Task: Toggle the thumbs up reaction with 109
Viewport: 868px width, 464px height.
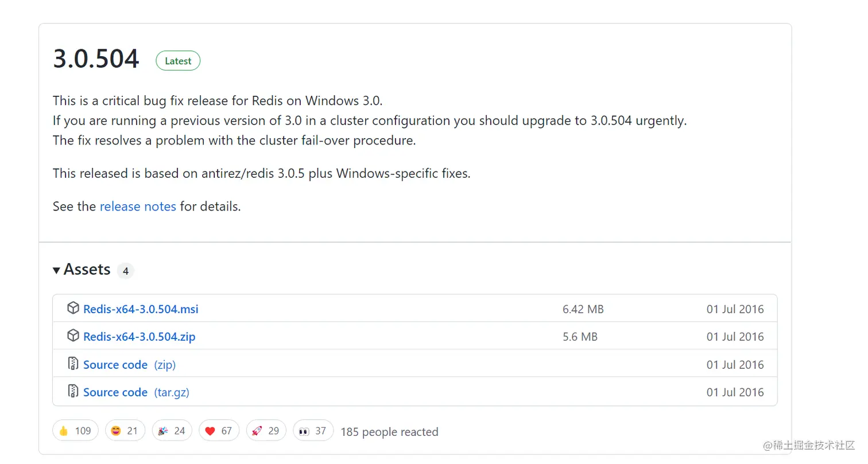Action: point(75,431)
